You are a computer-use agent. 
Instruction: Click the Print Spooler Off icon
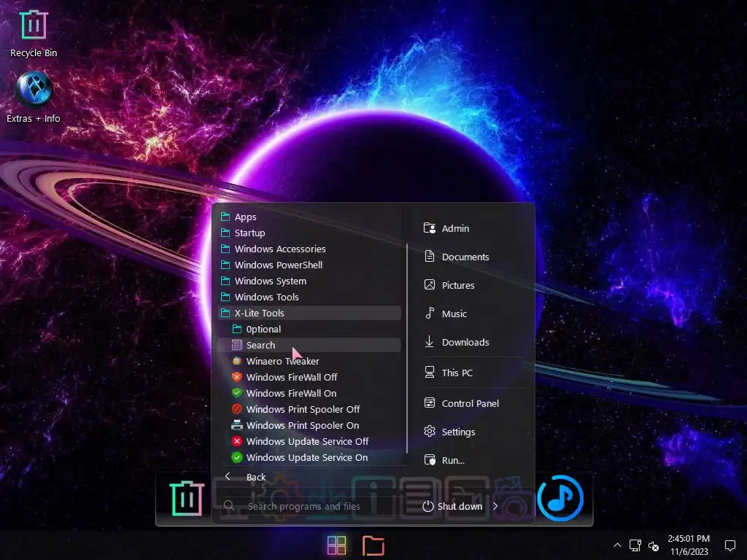(x=237, y=409)
